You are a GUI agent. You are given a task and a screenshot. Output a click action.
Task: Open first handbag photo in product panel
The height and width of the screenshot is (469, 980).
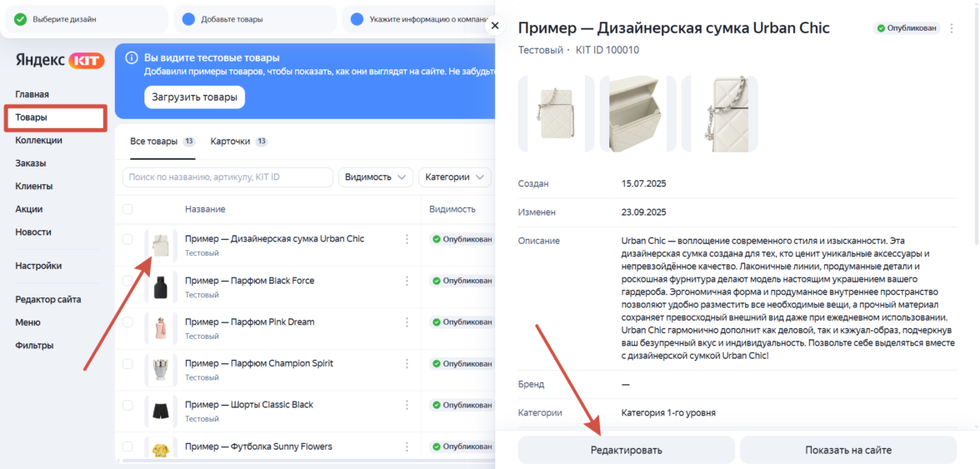556,114
